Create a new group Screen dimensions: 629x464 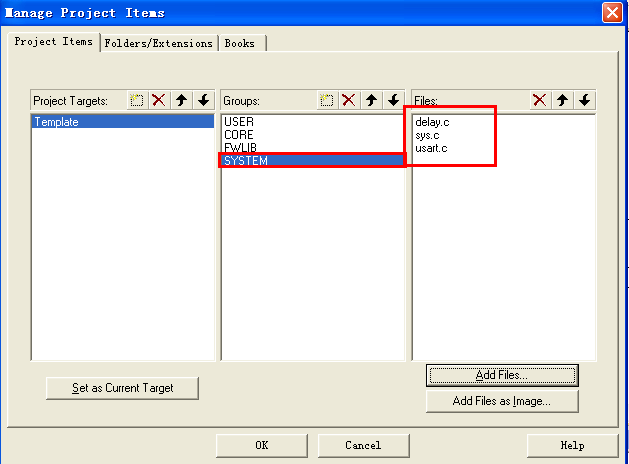[x=327, y=100]
